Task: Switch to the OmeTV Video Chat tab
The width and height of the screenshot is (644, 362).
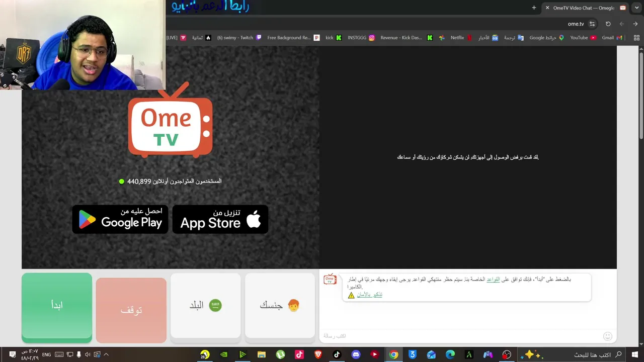Action: 585,8
